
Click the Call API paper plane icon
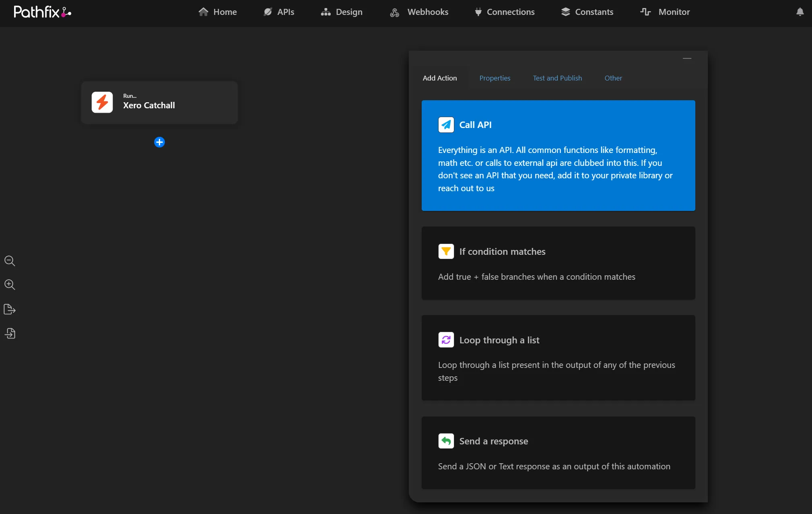click(446, 125)
